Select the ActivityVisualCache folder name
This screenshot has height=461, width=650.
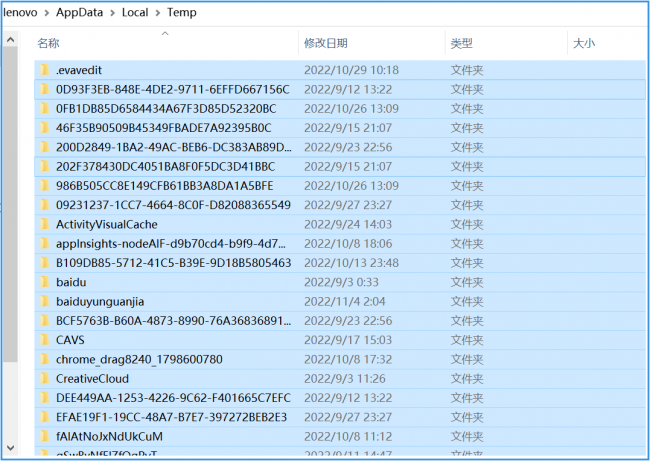(107, 224)
